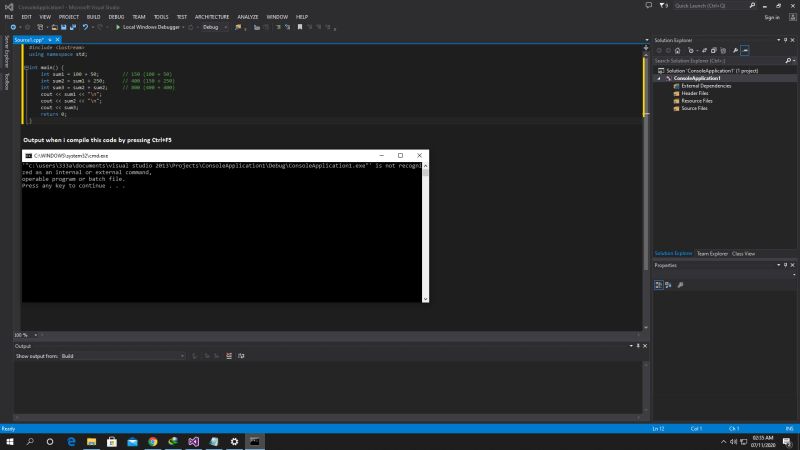The image size is (800, 450).
Task: Click the Windows Start button
Action: click(x=10, y=441)
